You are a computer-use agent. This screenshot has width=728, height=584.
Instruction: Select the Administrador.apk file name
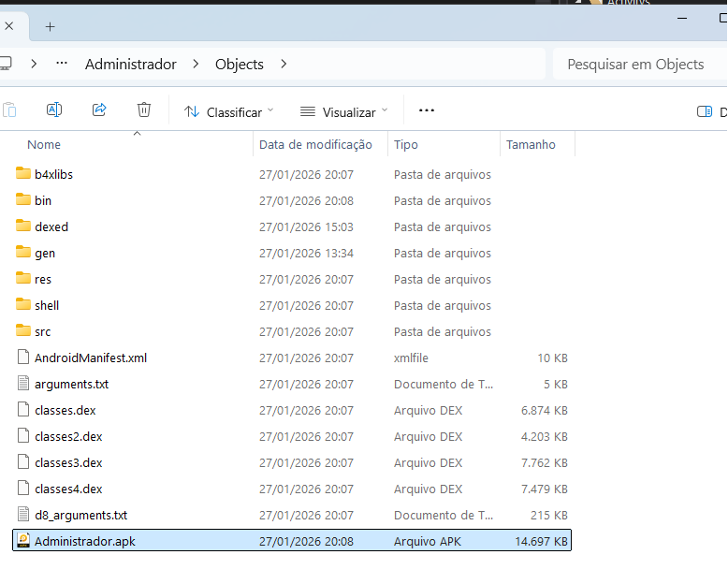(x=85, y=541)
